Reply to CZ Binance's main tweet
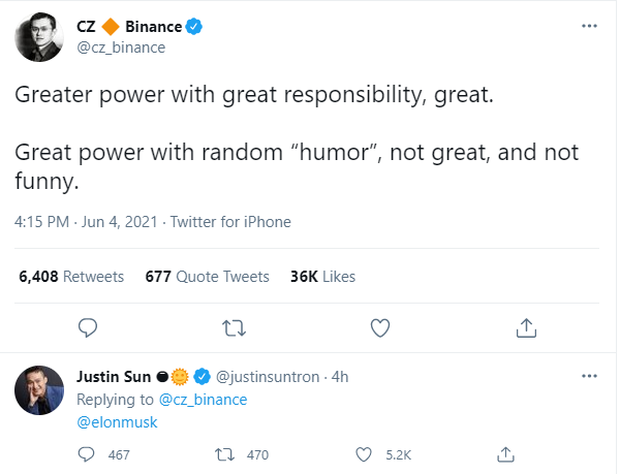620x474 pixels. [x=88, y=327]
